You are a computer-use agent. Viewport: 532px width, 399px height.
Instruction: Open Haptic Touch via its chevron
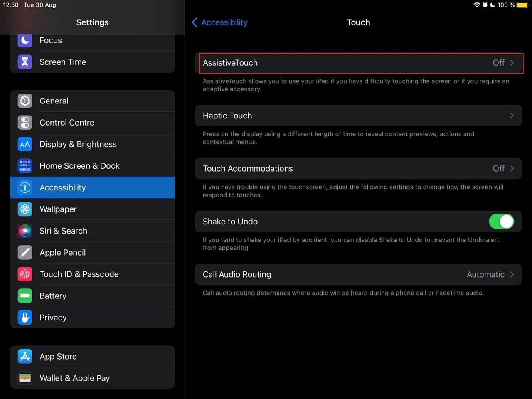pos(512,116)
